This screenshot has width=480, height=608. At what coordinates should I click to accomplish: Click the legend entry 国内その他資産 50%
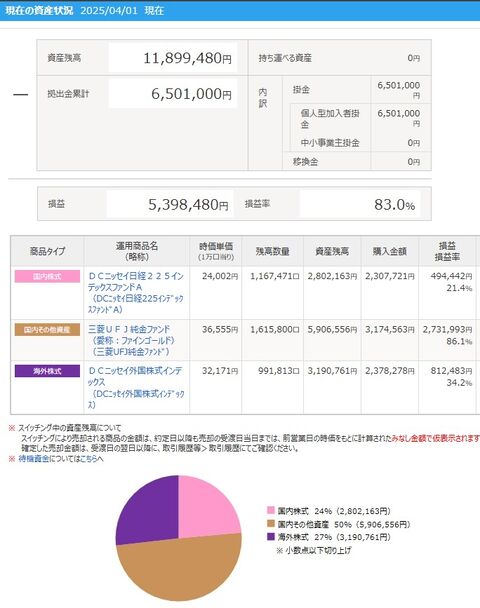point(344,524)
